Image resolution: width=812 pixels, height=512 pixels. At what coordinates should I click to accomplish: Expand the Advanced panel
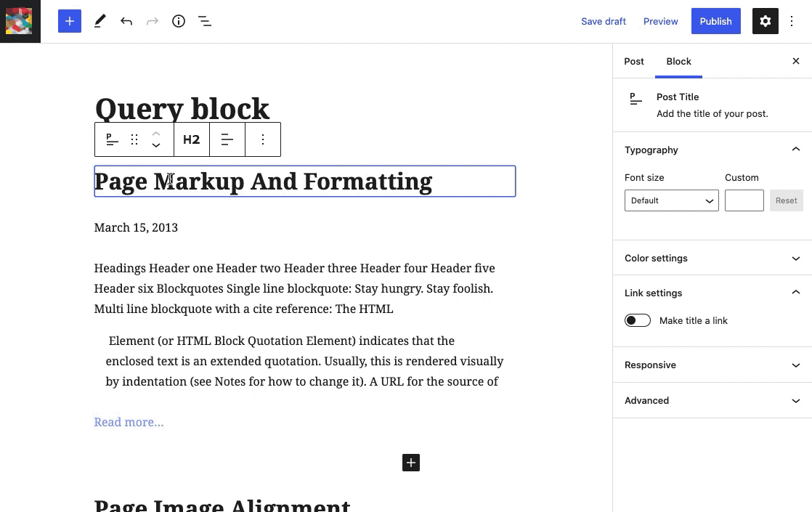tap(712, 400)
